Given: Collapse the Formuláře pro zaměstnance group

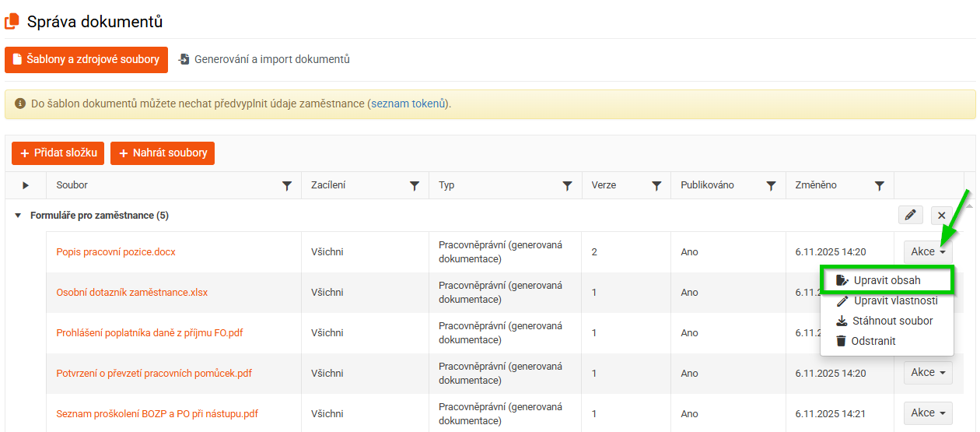Looking at the screenshot, I should pos(18,216).
